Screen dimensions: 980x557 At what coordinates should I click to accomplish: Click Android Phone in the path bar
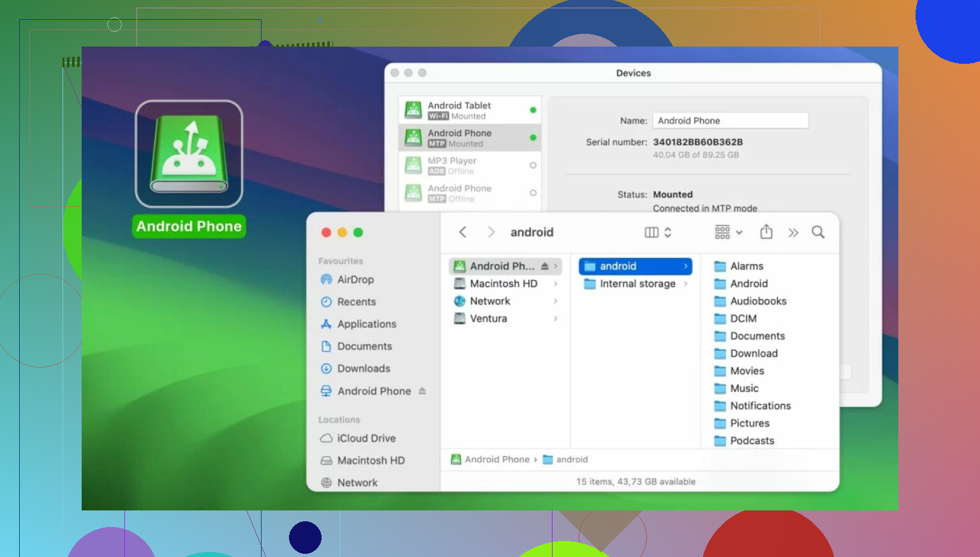pyautogui.click(x=491, y=459)
